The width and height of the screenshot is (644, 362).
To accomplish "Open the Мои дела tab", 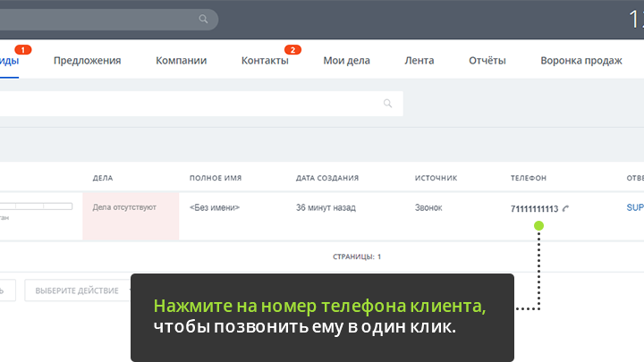I will pos(347,61).
